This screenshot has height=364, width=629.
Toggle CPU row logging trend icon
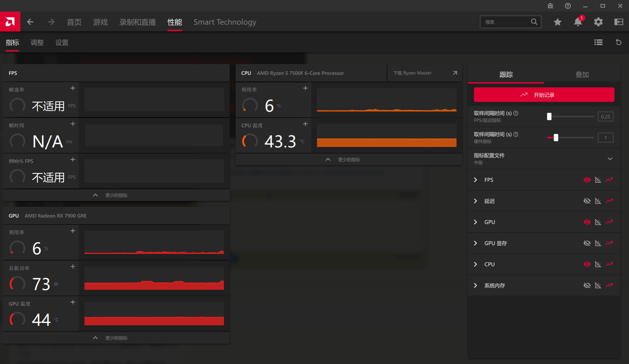609,264
